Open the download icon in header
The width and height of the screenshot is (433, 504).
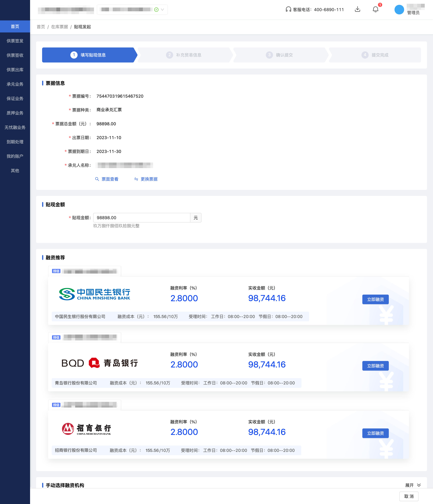pos(357,9)
